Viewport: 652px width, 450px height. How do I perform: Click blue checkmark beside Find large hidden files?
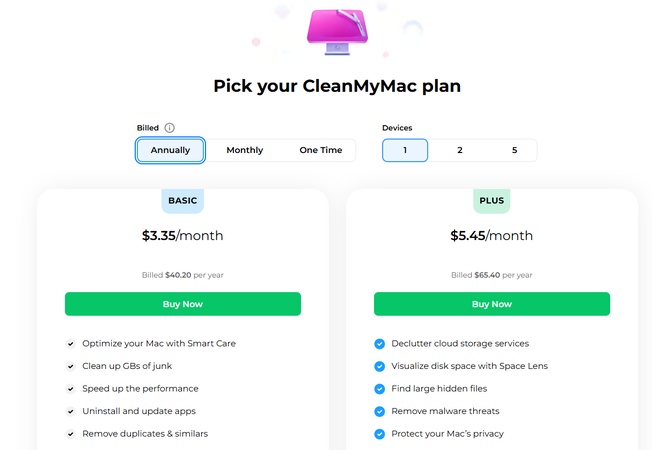379,389
